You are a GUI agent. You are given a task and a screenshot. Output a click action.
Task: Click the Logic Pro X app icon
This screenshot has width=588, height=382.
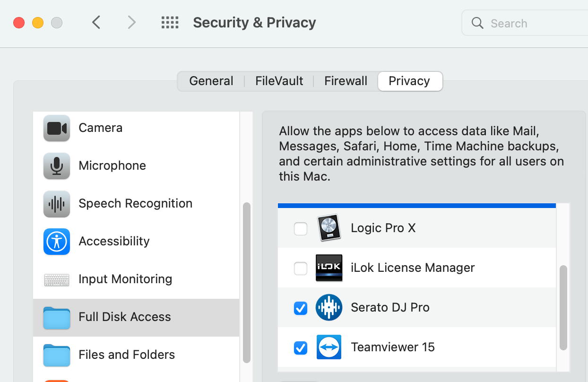[329, 228]
